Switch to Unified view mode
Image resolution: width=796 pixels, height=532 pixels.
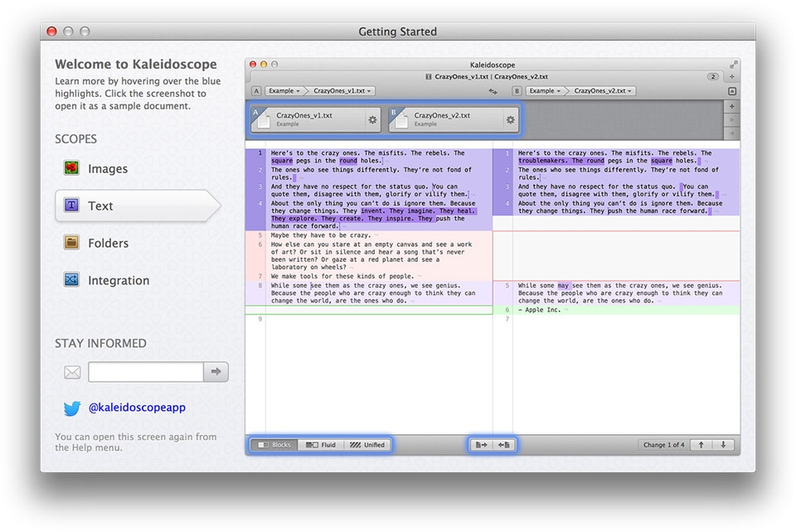click(367, 445)
